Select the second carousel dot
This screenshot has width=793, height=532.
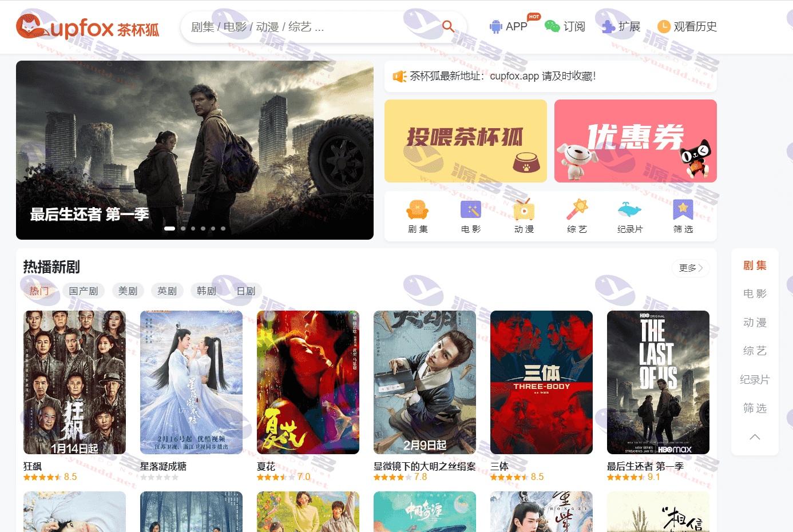click(x=183, y=228)
